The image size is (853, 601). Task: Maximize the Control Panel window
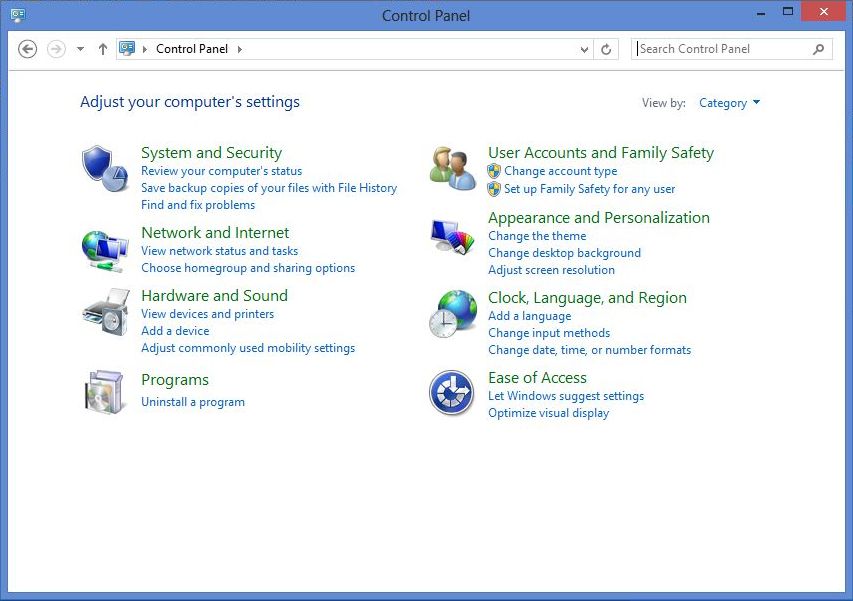click(788, 11)
